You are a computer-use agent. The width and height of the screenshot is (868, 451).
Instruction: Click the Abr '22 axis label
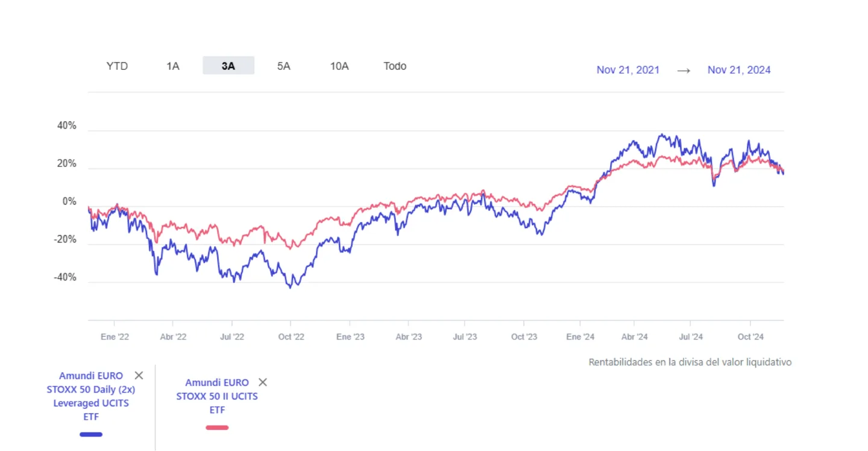pyautogui.click(x=174, y=337)
